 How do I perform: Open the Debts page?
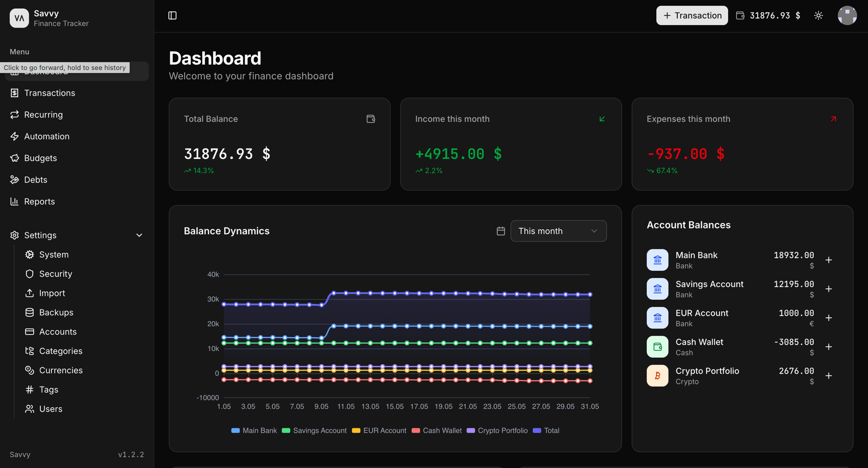click(77, 180)
